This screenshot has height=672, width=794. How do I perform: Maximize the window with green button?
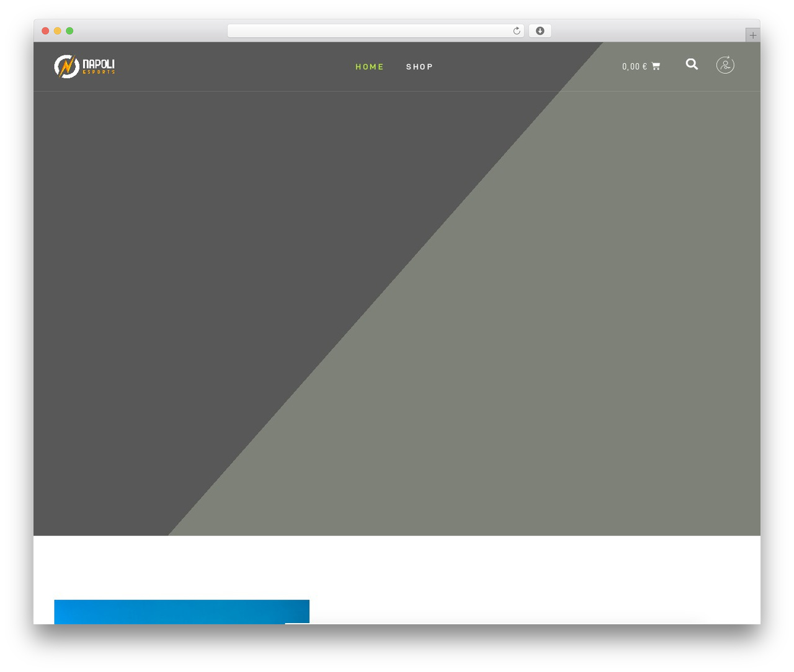click(x=69, y=31)
